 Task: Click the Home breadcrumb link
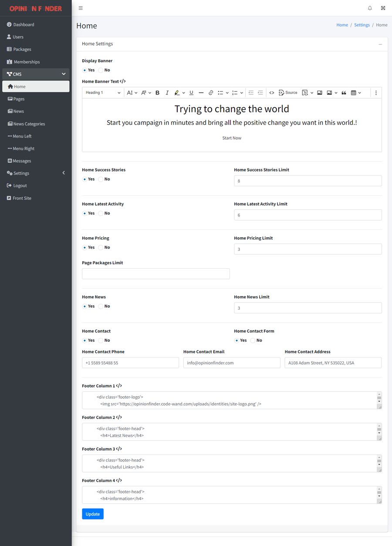tap(342, 25)
